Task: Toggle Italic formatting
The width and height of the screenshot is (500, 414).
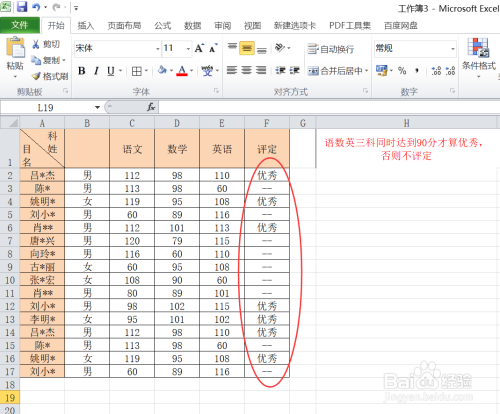Action: pyautogui.click(x=96, y=71)
